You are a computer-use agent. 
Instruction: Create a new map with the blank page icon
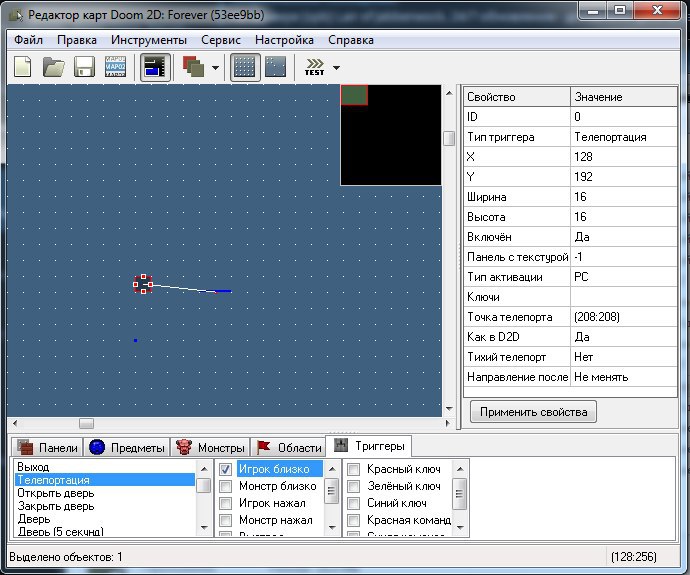[23, 67]
